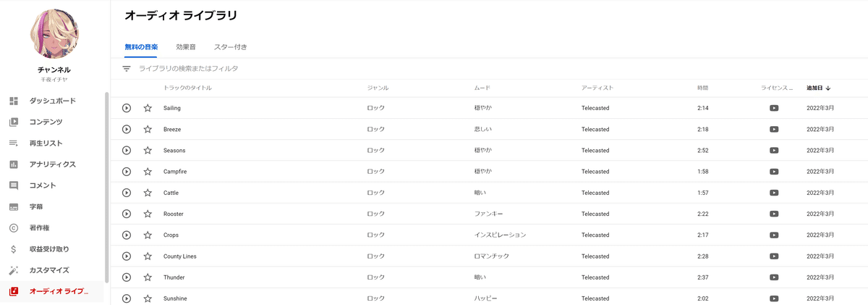Open ダッシュボード in the sidebar
Viewport: 868px width, 305px height.
[52, 101]
